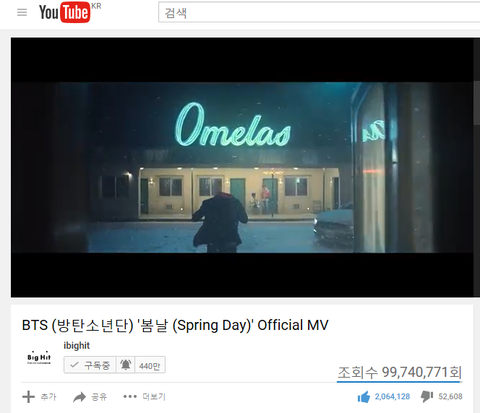Expand the three-dots 더보기 menu
Screen dimensions: 480x413
tap(130, 396)
